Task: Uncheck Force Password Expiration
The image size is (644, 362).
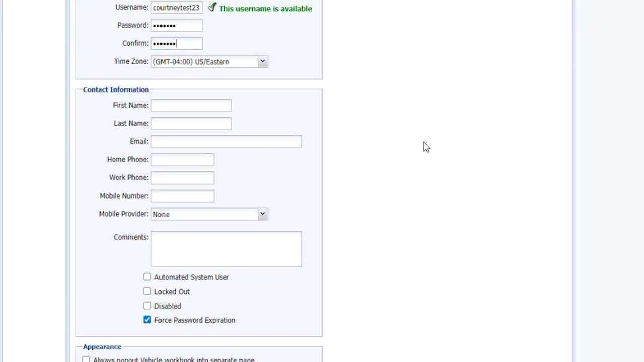Action: 147,320
